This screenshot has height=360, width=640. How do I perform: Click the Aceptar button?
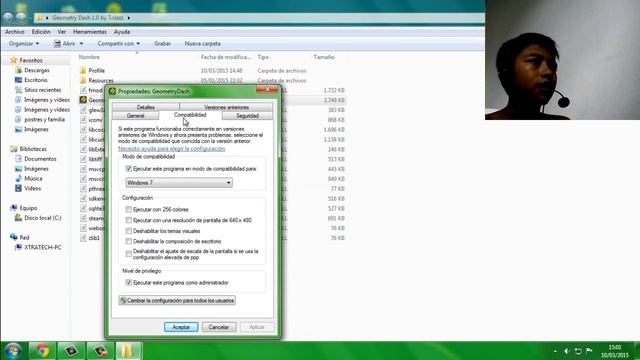click(x=181, y=327)
